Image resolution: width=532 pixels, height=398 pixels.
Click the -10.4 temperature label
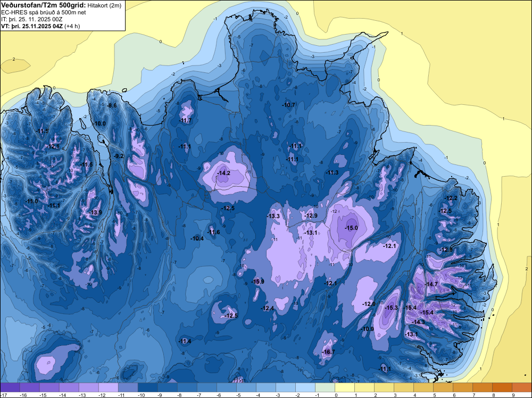click(197, 238)
